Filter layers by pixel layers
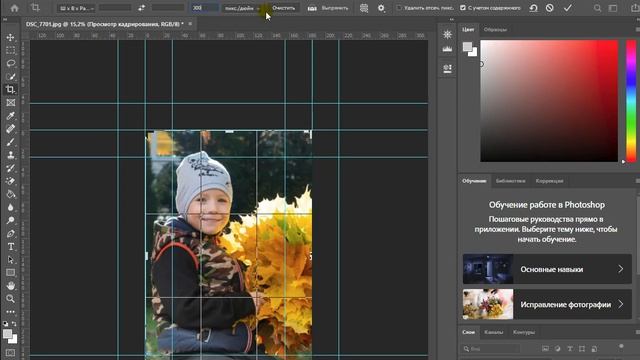 (x=545, y=349)
